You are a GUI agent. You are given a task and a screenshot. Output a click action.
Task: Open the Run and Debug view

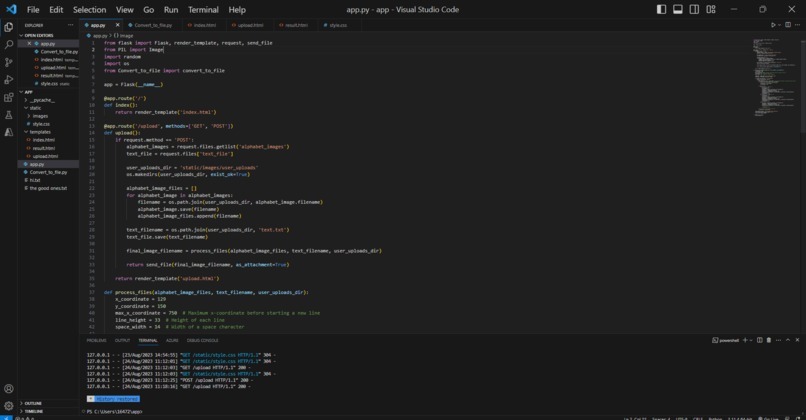click(x=9, y=80)
